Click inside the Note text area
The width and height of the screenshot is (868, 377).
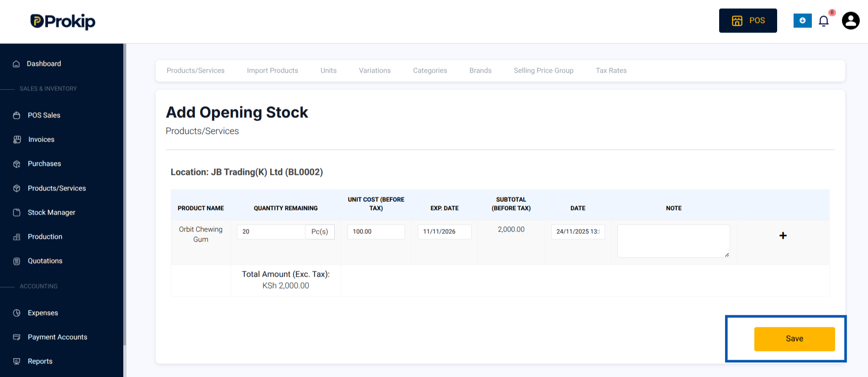[673, 241]
